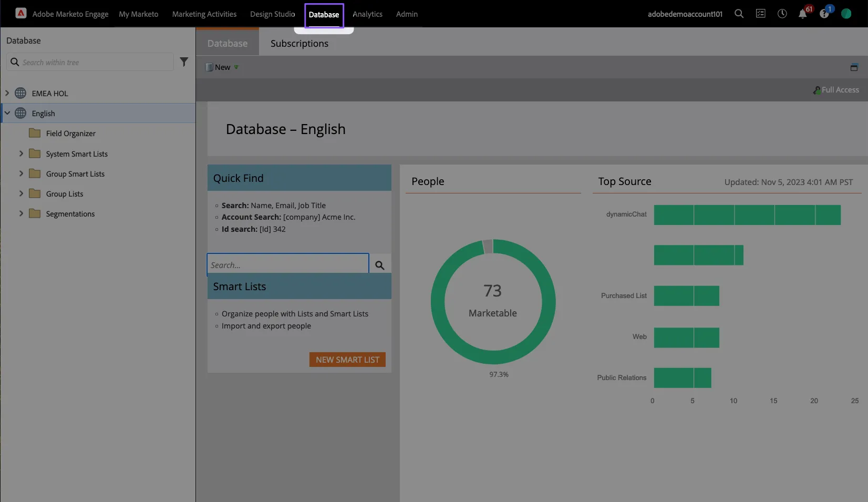Open Analytics in the top navigation

point(367,14)
